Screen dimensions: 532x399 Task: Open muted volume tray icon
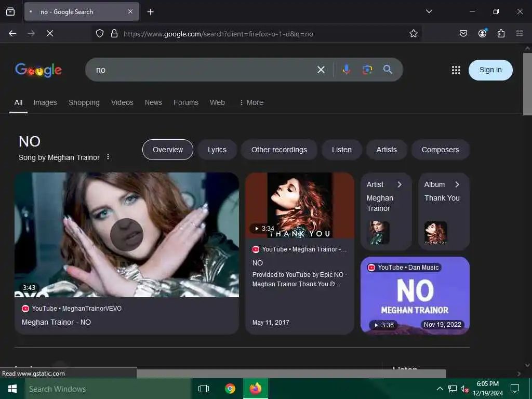coord(464,389)
